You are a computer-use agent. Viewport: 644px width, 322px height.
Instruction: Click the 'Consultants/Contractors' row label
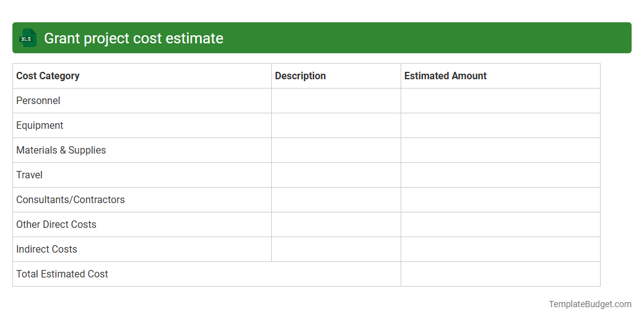70,199
